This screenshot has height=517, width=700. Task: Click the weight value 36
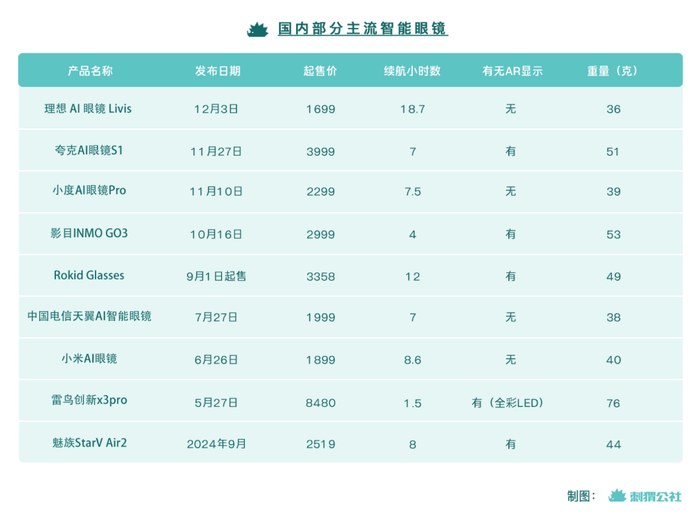click(x=613, y=109)
